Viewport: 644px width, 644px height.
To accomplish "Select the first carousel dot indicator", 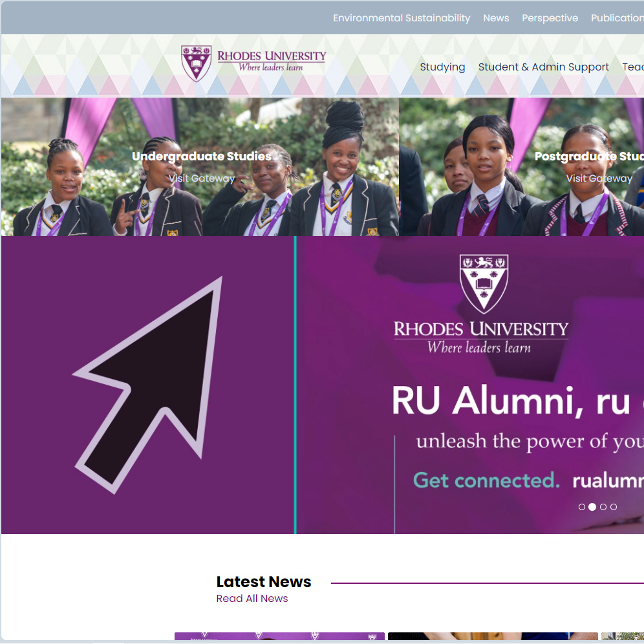I will click(x=581, y=507).
